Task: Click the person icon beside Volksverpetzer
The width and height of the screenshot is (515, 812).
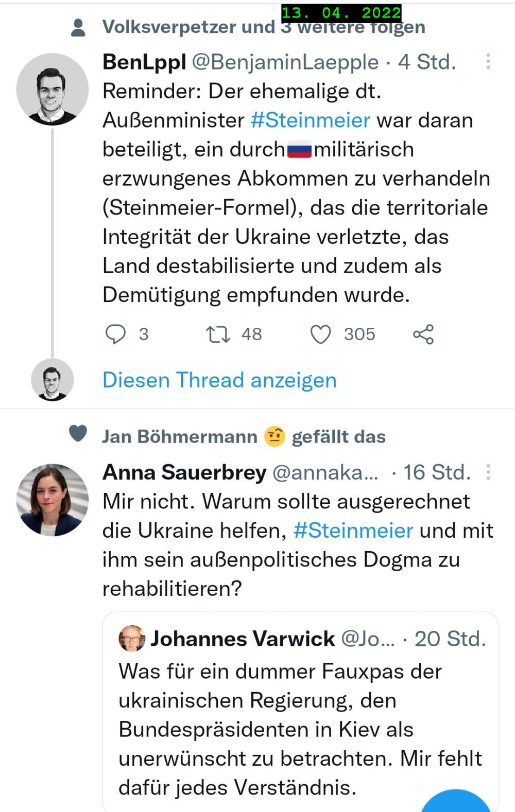Action: (78, 28)
